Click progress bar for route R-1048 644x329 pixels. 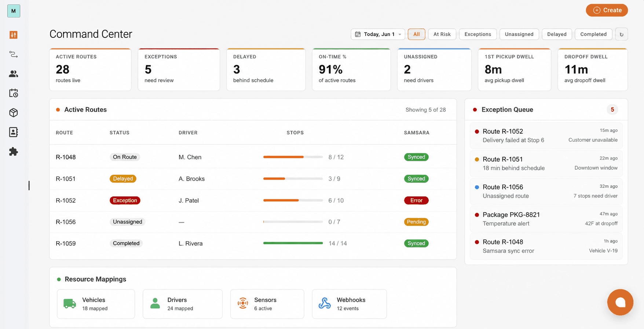click(x=293, y=157)
